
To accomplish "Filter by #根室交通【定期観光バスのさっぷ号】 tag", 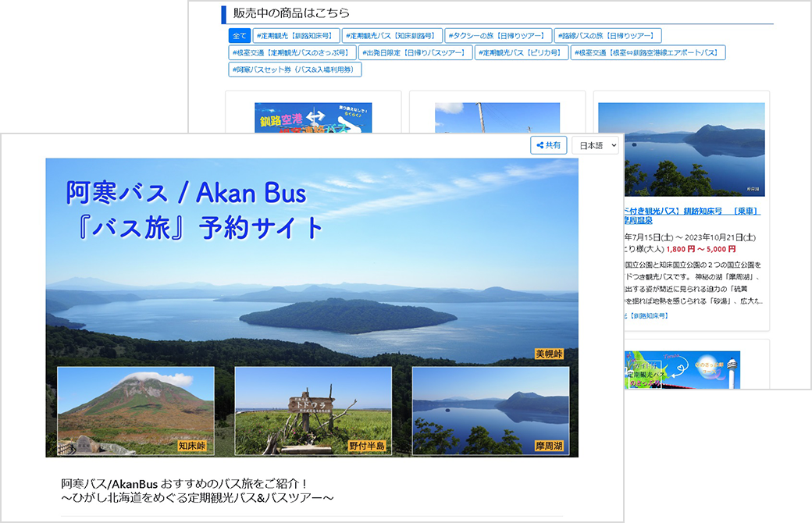I will (x=293, y=53).
